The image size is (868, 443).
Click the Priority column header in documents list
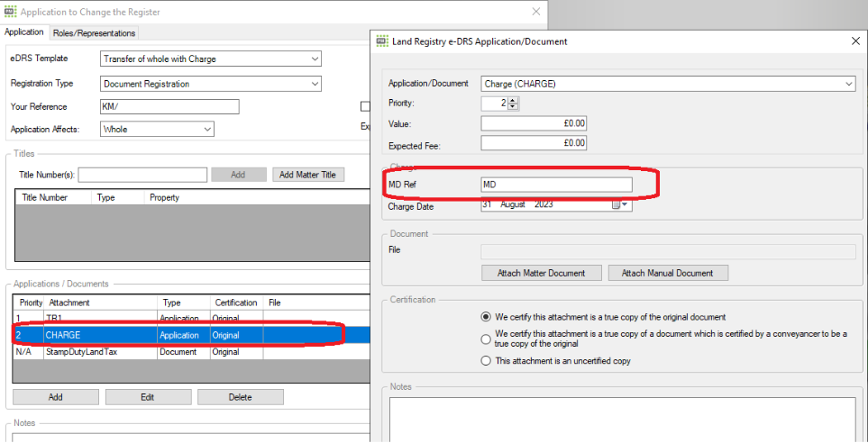point(31,303)
